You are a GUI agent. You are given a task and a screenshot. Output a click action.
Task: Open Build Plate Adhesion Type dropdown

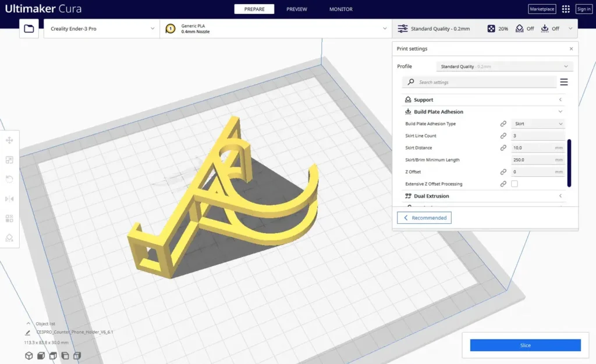[538, 124]
